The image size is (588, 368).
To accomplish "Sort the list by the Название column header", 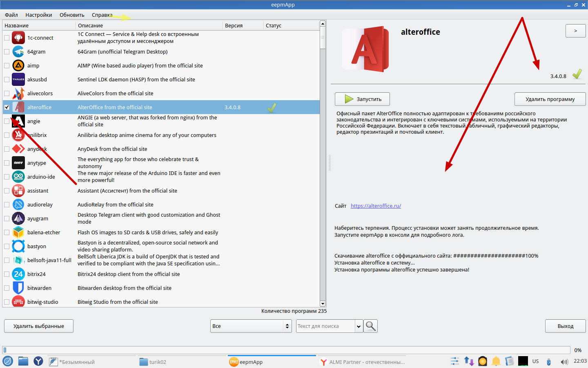I will pos(40,25).
